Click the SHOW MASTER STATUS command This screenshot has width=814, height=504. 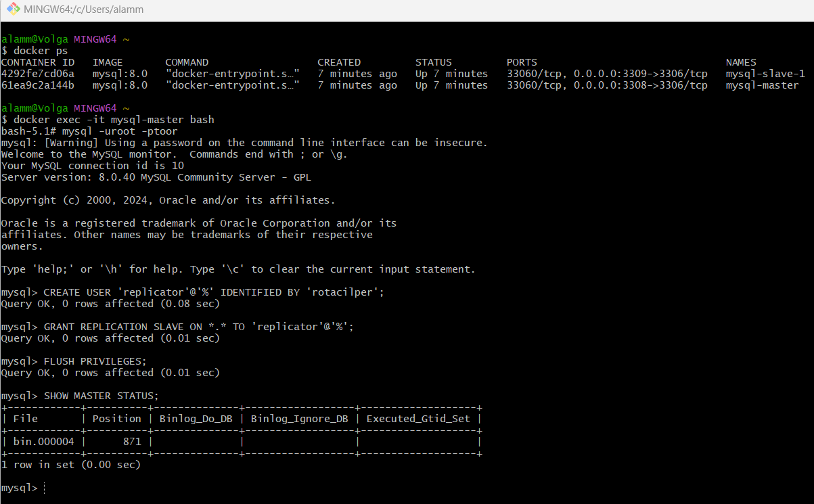(101, 396)
